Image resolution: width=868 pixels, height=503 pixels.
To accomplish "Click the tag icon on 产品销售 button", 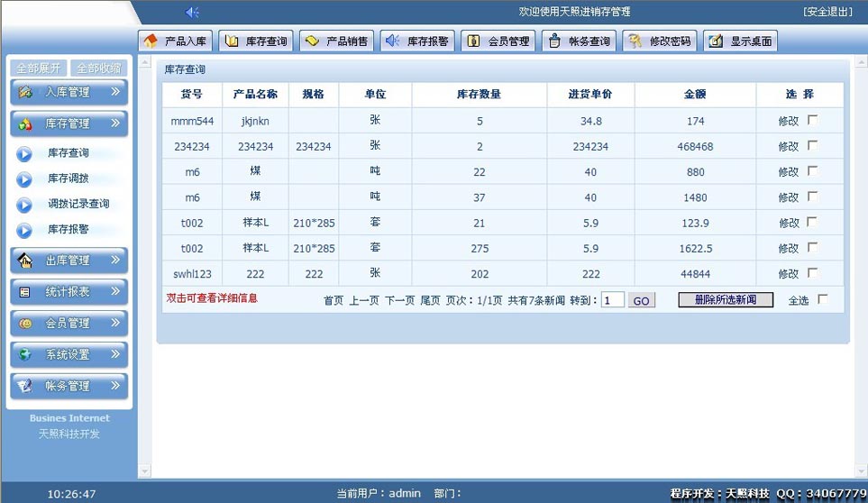I will 312,41.
